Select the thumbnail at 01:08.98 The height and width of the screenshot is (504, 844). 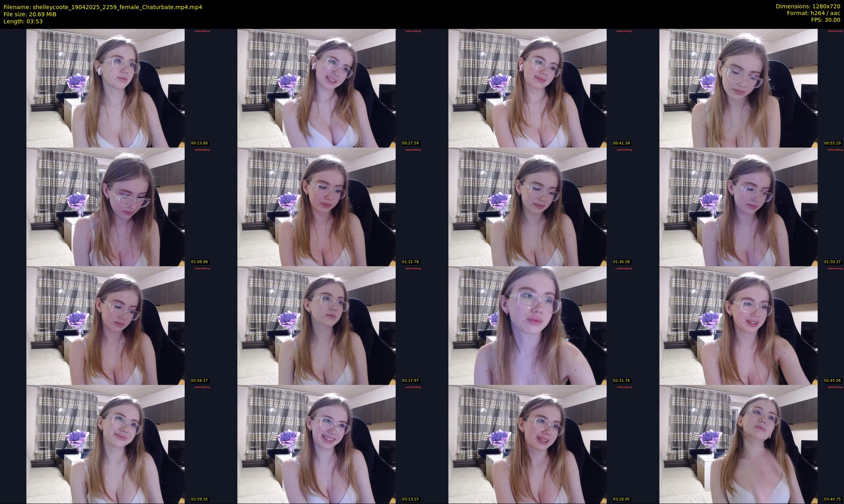coord(105,207)
